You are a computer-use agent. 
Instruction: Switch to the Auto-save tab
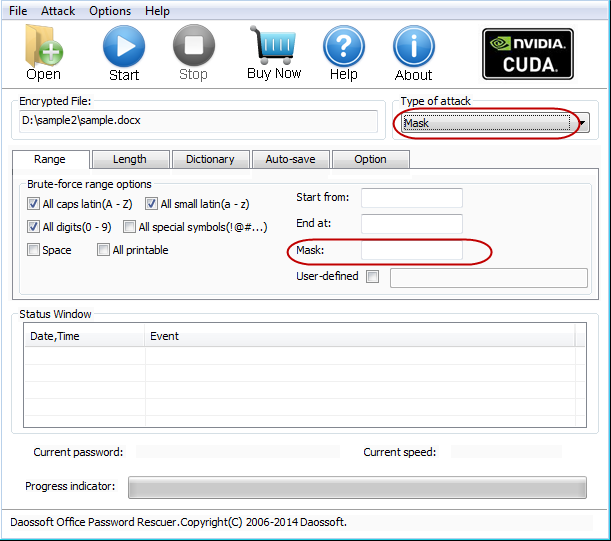click(290, 159)
